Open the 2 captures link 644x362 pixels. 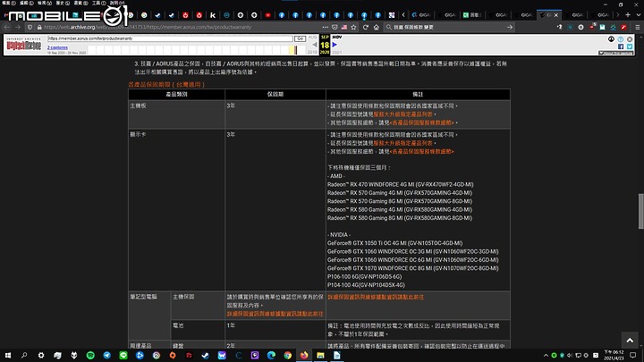[57, 47]
